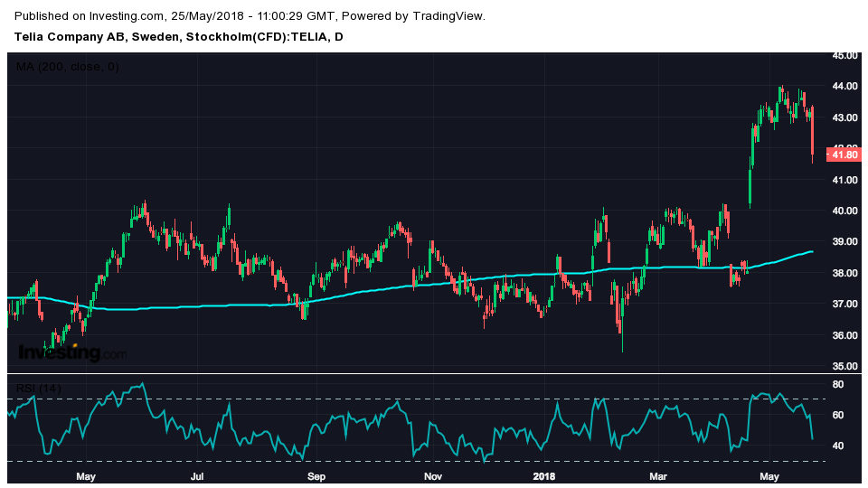Click the 44.00 price axis label
868x488 pixels.
pos(844,87)
